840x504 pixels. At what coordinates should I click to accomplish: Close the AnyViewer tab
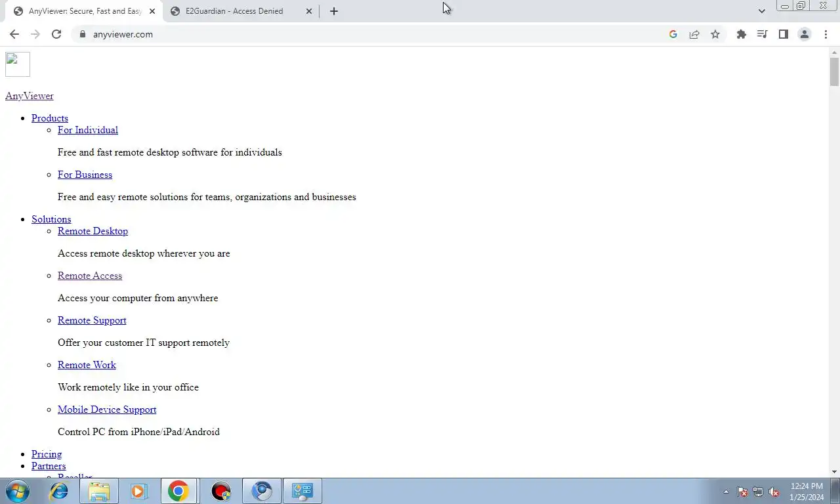point(152,11)
